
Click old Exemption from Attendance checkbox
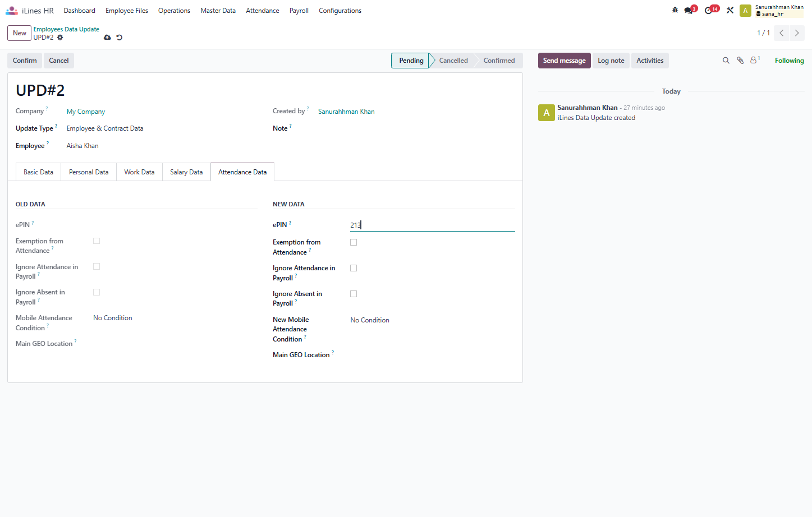tap(97, 241)
